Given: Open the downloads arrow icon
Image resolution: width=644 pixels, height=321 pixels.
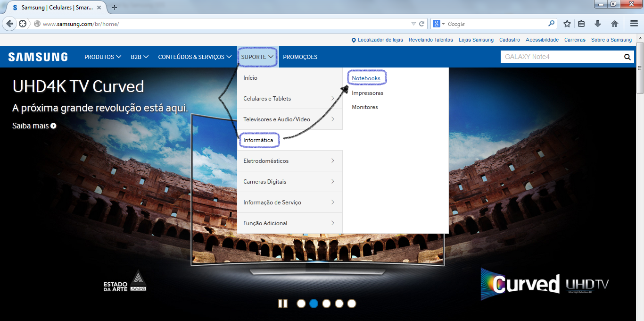Looking at the screenshot, I should coord(598,24).
